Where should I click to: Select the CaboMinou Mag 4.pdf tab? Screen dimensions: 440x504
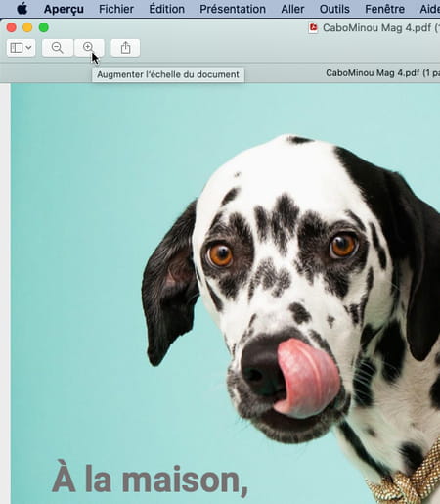[382, 73]
